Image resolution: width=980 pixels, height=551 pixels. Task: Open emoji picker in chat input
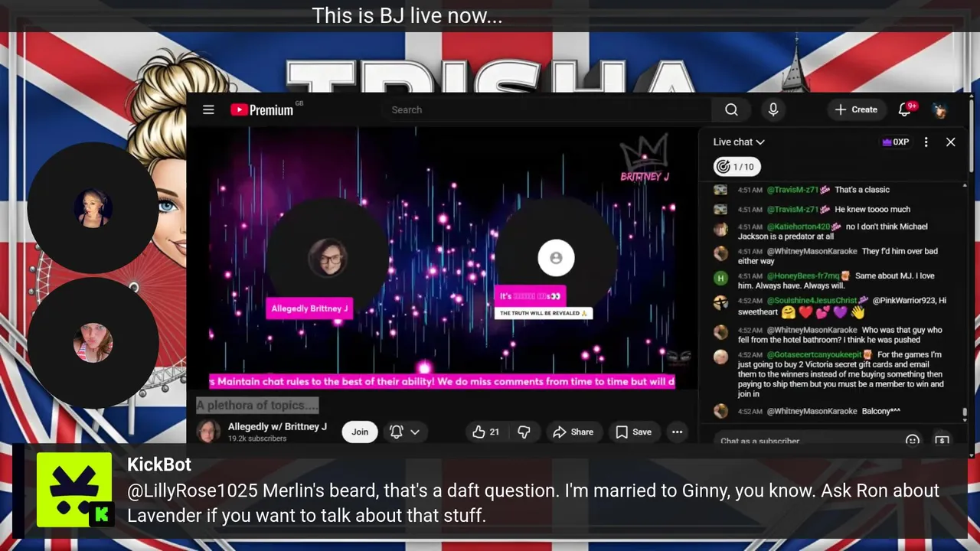(x=912, y=441)
